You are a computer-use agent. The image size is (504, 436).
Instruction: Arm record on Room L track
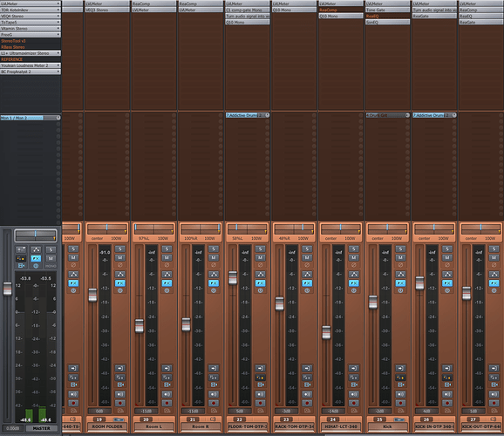point(167,403)
